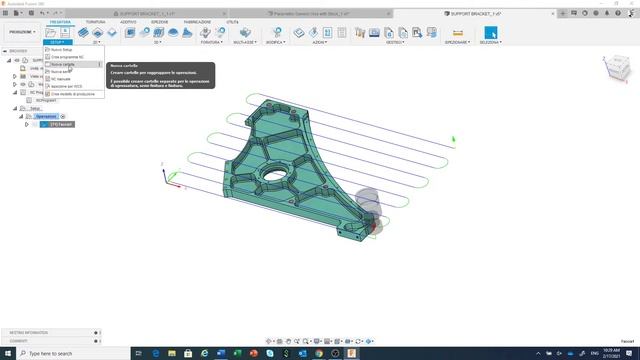Click the Post Process icon in Azioni

click(x=327, y=32)
